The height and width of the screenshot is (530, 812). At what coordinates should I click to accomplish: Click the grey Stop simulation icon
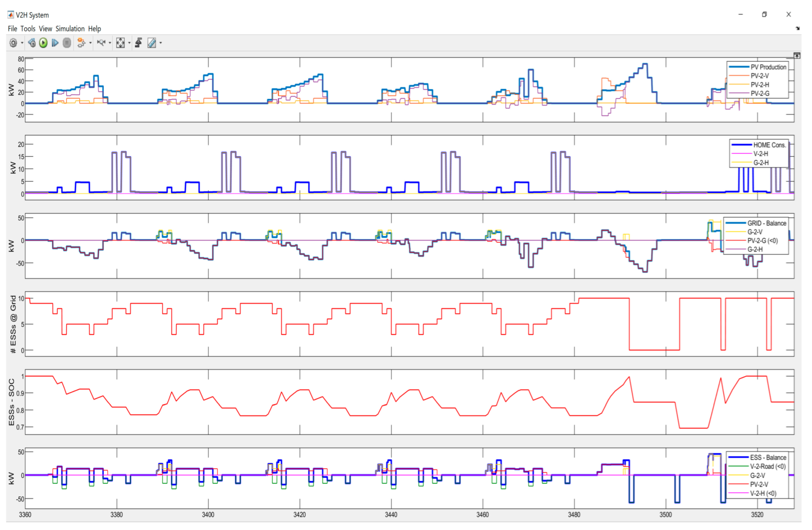[x=67, y=43]
